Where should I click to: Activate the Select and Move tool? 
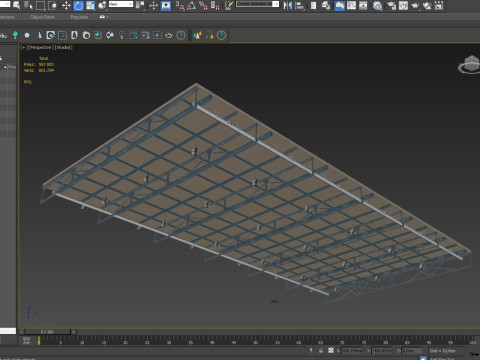[66, 5]
